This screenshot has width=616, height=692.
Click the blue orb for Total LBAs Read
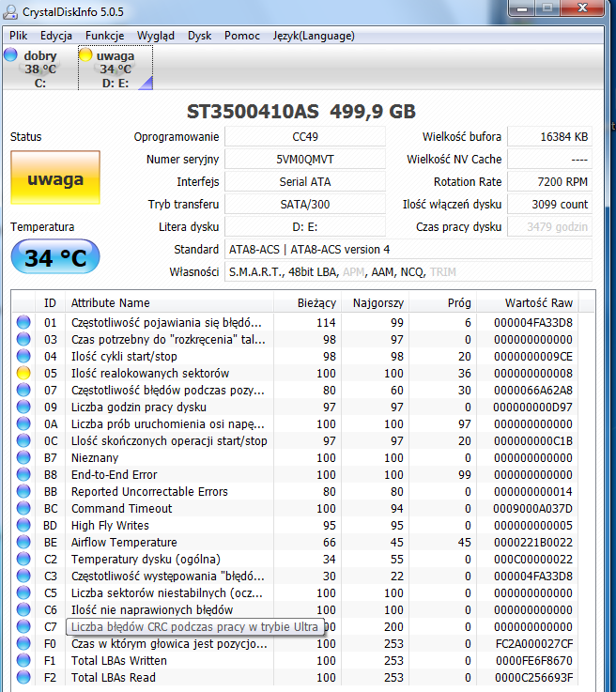(x=23, y=677)
